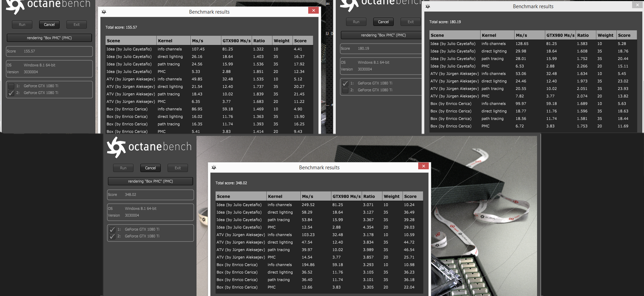This screenshot has width=644, height=296.
Task: Click the Ratio column header in the 348.02 results
Action: (x=372, y=196)
